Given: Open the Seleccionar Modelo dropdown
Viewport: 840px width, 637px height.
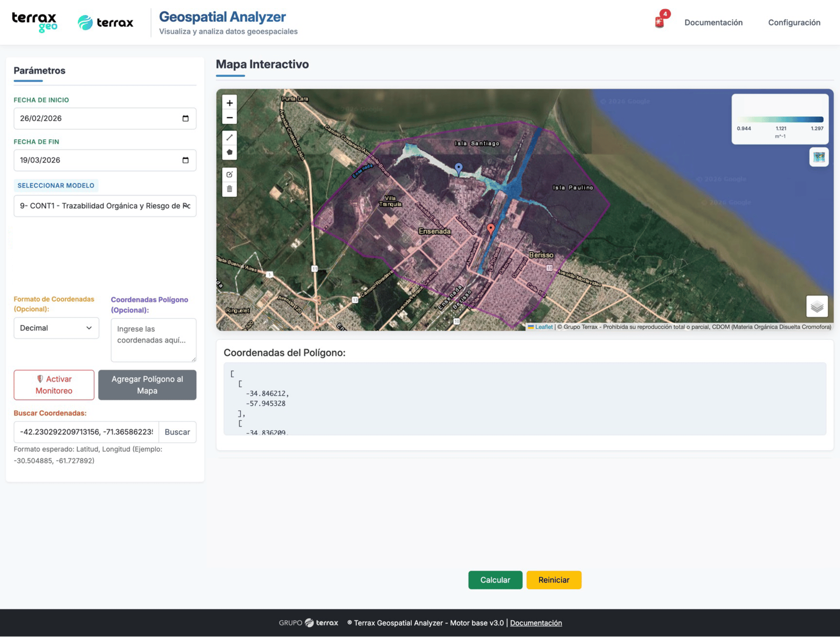Looking at the screenshot, I should point(105,206).
